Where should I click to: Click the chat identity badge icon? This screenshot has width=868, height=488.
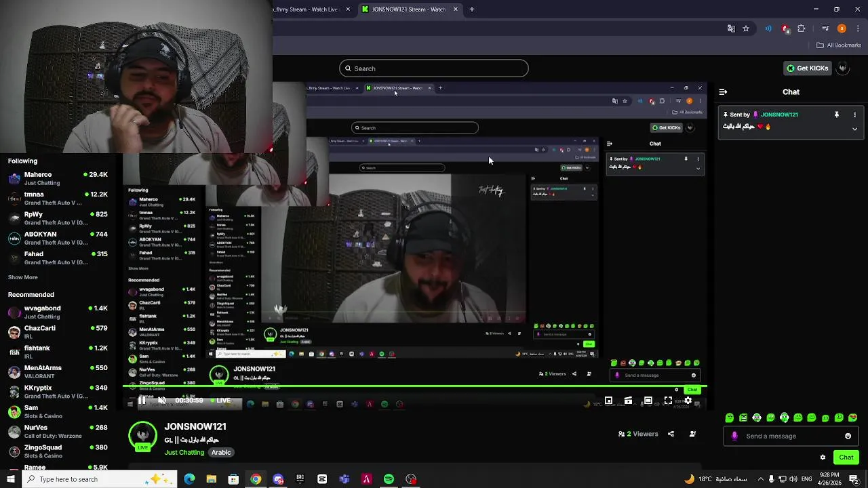[734, 436]
